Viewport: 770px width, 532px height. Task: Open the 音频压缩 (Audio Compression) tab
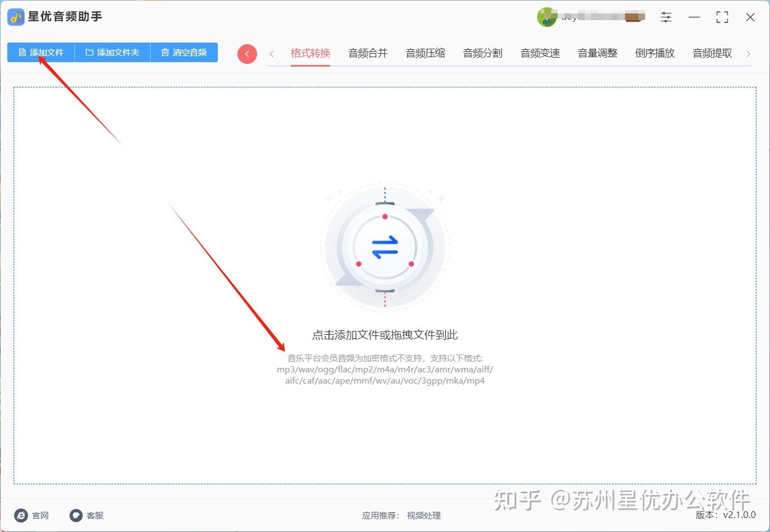point(425,53)
